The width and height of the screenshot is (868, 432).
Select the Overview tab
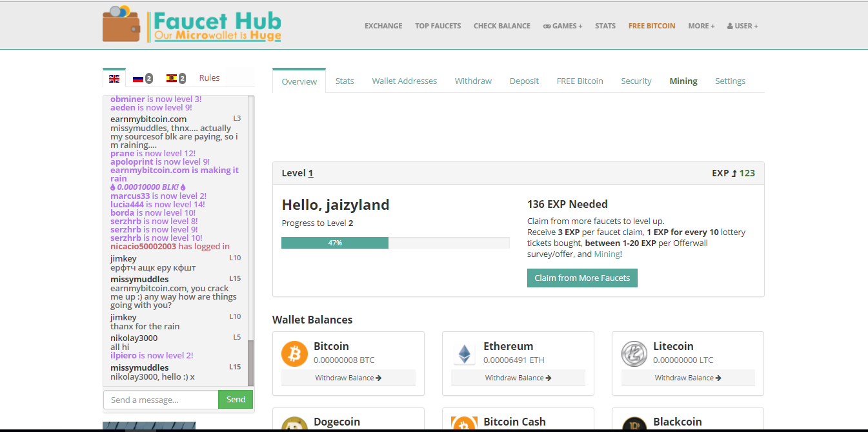299,81
